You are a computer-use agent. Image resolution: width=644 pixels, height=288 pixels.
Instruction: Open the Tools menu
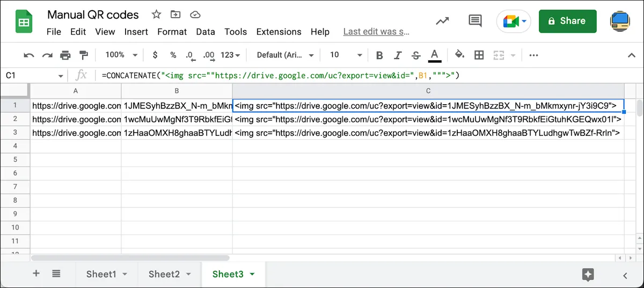pos(236,32)
